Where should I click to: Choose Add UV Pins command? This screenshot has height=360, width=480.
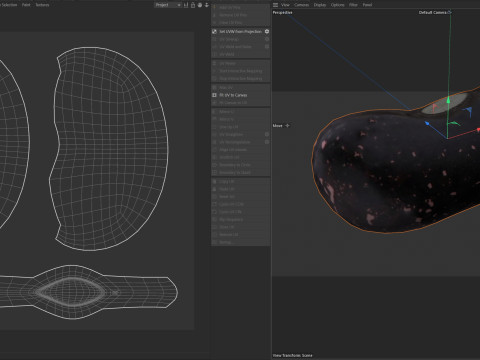(x=240, y=7)
